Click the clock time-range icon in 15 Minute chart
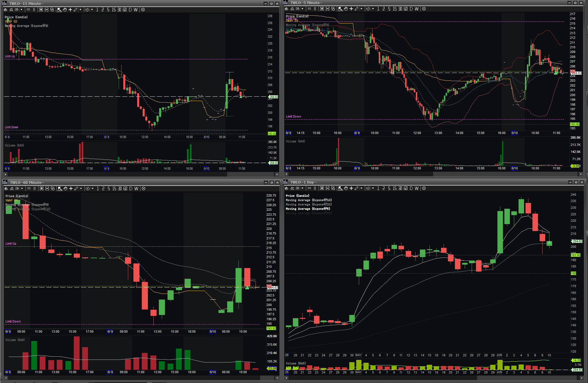 pyautogui.click(x=87, y=10)
